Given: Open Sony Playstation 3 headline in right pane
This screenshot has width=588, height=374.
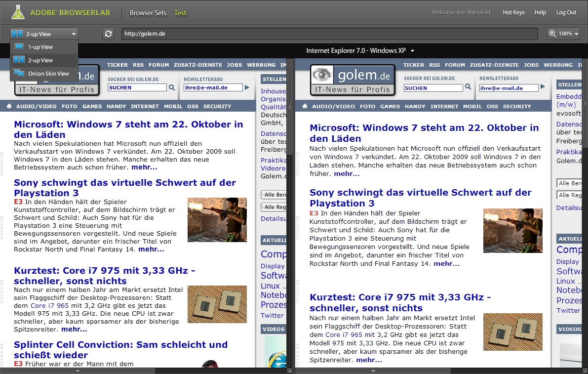Looking at the screenshot, I should click(x=420, y=198).
